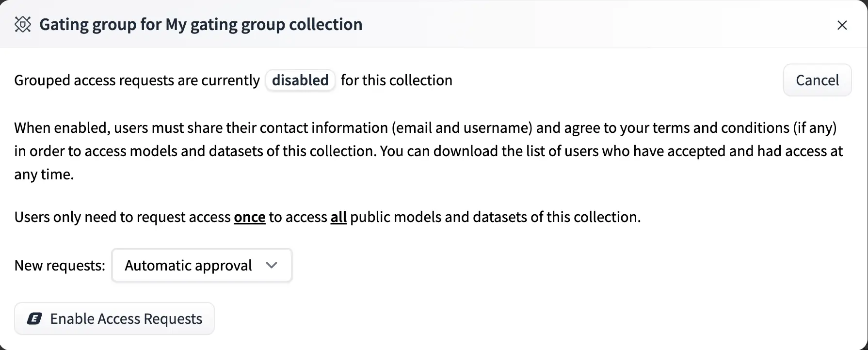Click the diamond-shaped gated access icon
868x350 pixels.
click(x=23, y=24)
